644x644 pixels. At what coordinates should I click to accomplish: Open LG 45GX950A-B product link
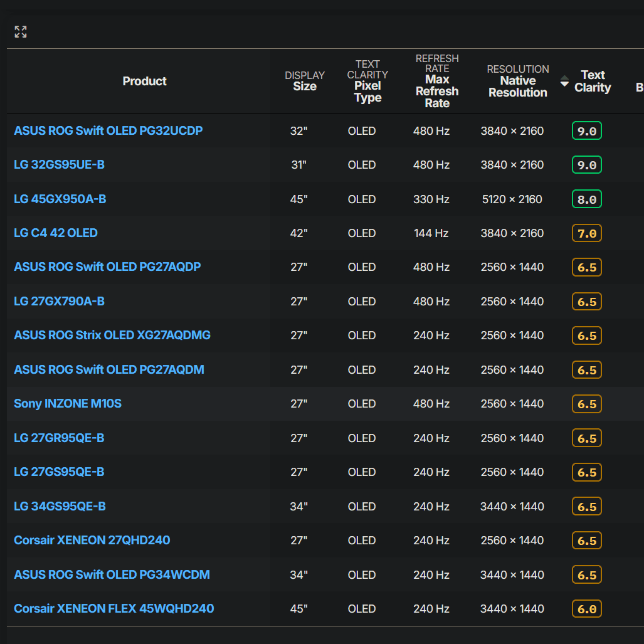point(60,199)
